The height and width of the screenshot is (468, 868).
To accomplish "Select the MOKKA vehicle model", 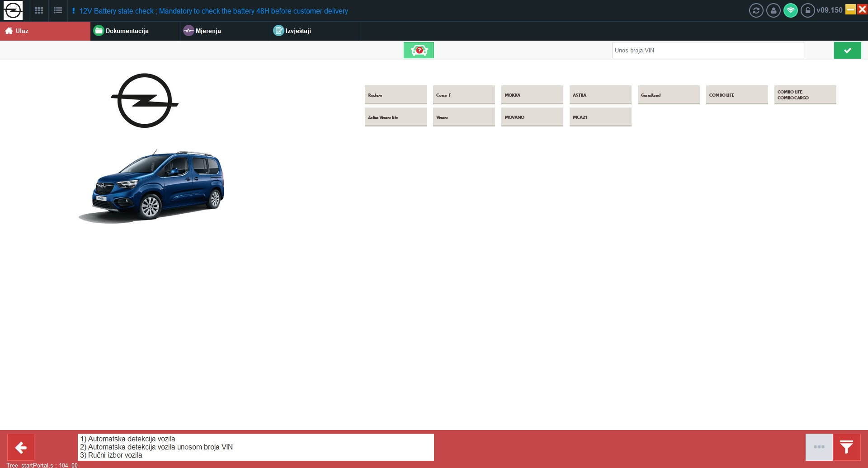I will (532, 95).
